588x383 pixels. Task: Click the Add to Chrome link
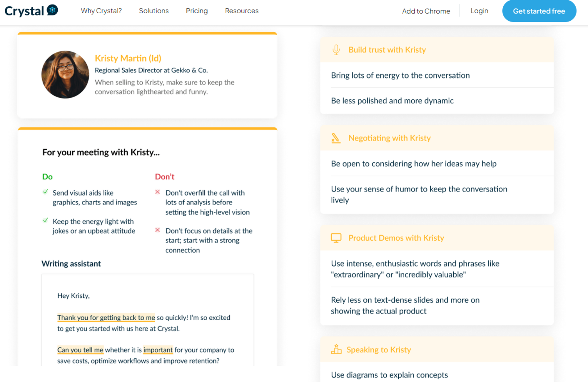tap(426, 11)
